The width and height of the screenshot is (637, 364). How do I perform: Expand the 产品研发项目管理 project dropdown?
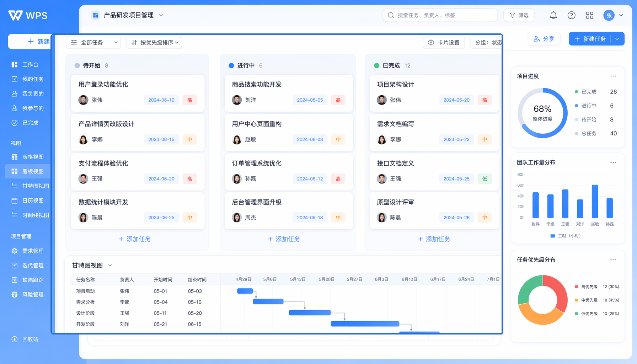tap(161, 15)
